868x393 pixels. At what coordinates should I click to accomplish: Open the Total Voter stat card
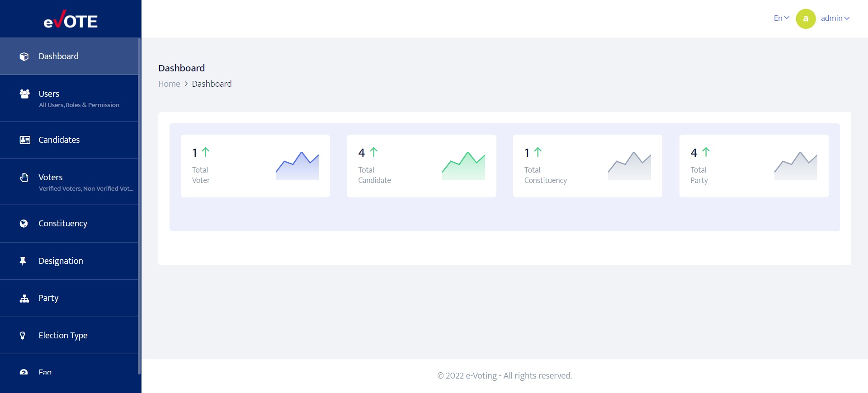(x=255, y=166)
